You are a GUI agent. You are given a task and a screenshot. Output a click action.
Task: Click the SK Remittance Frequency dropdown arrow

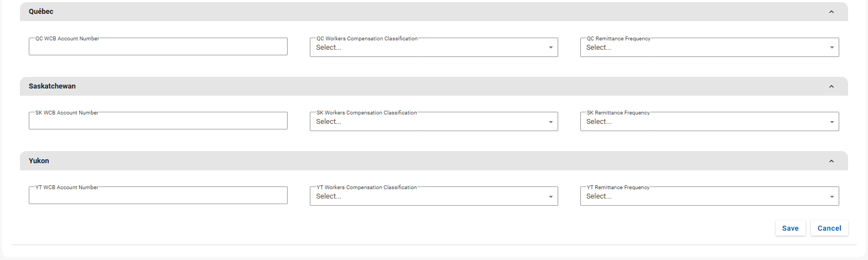[831, 122]
